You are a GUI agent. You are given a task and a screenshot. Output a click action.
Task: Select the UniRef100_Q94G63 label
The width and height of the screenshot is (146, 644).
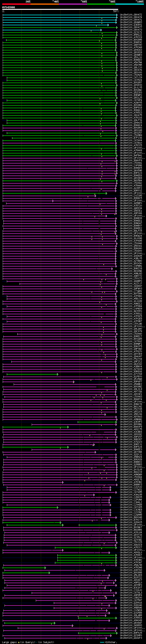tap(131, 50)
